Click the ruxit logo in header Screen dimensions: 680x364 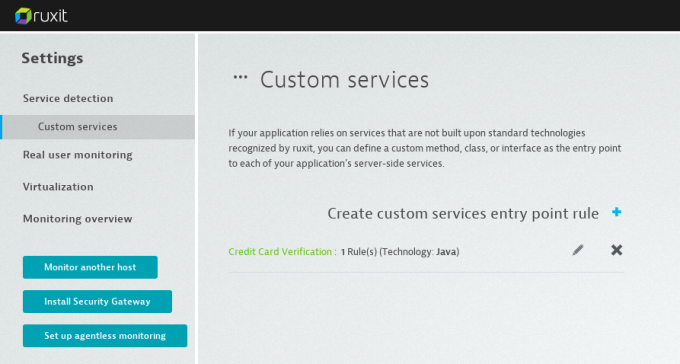[x=41, y=16]
